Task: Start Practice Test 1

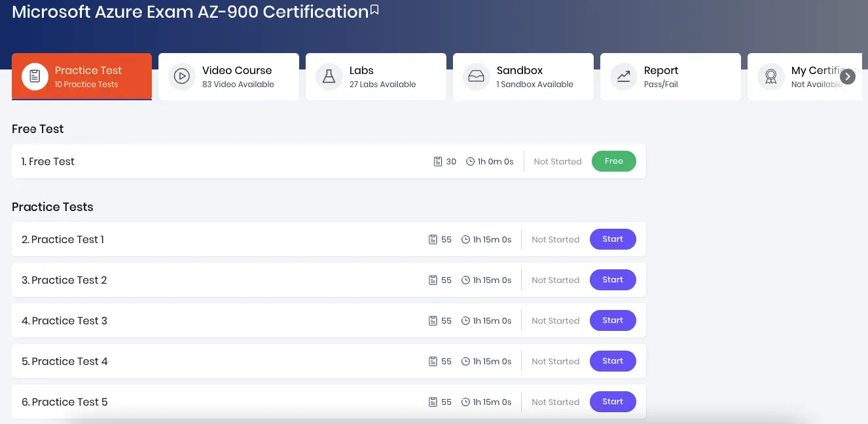Action: click(613, 239)
